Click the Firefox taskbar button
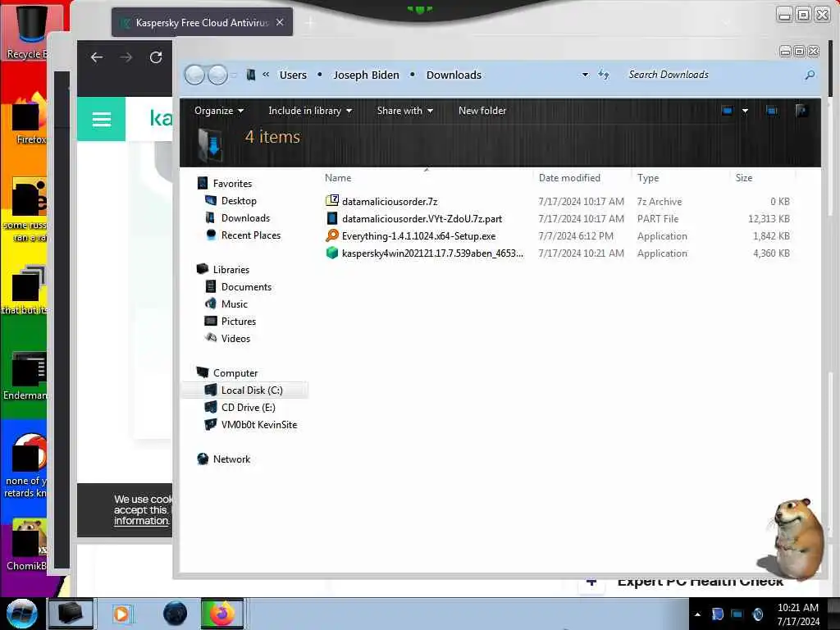Viewport: 840px width, 630px height. coord(221,614)
